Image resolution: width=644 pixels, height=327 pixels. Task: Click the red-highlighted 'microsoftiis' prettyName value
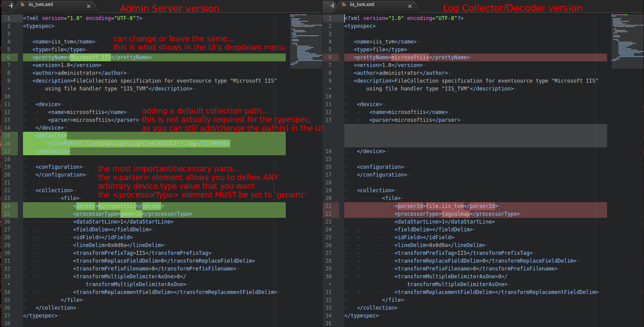tap(410, 57)
